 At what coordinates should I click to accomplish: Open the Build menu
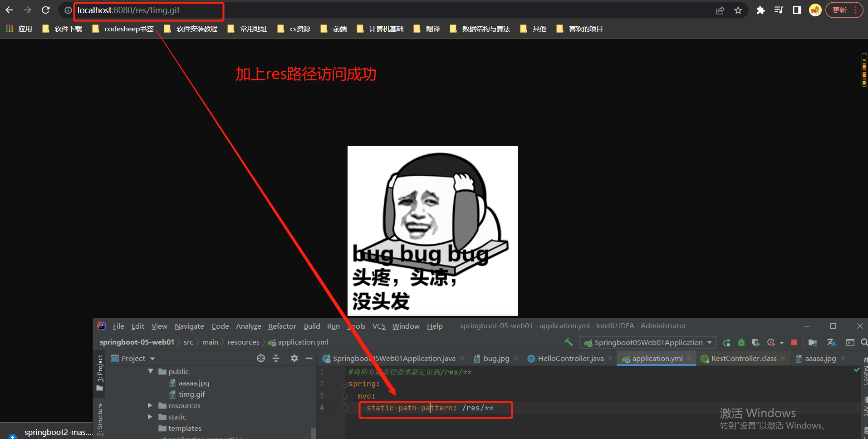point(312,326)
